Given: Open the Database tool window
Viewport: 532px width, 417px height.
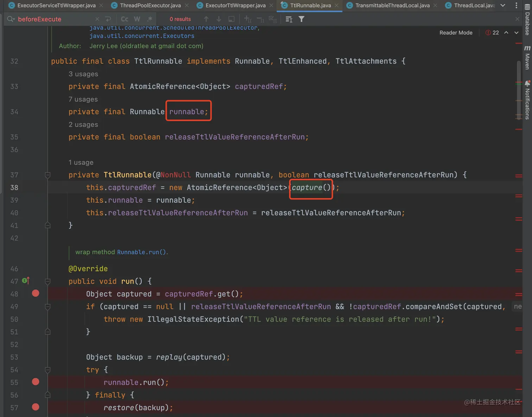Looking at the screenshot, I should 527,20.
